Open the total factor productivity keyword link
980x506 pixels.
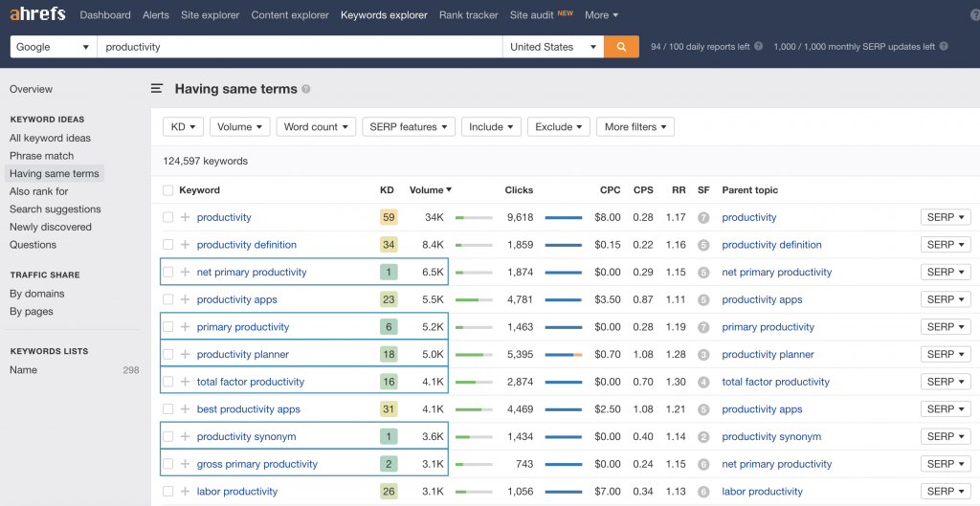point(250,382)
